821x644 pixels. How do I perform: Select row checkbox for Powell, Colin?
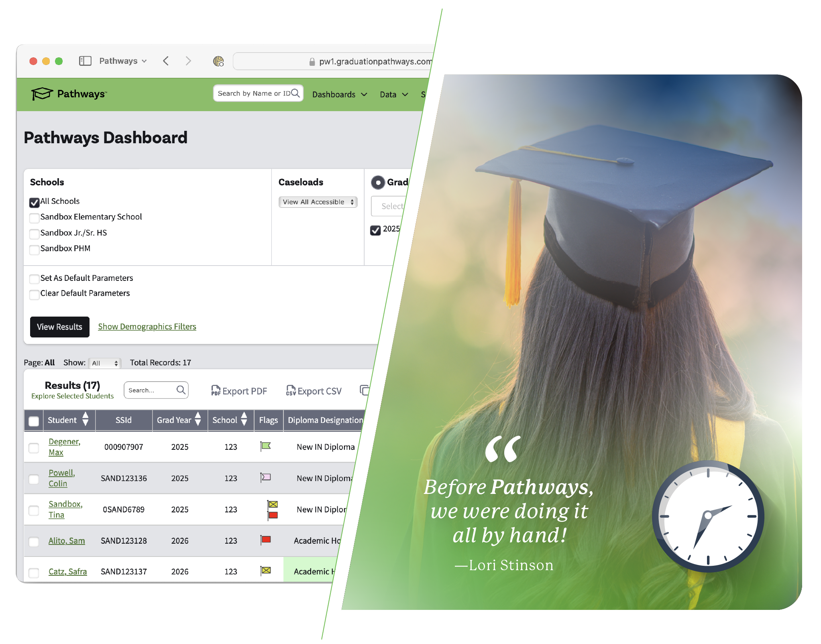(x=34, y=479)
